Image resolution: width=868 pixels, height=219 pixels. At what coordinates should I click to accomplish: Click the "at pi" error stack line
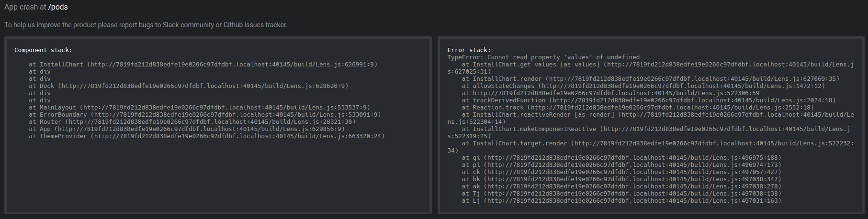[621, 165]
